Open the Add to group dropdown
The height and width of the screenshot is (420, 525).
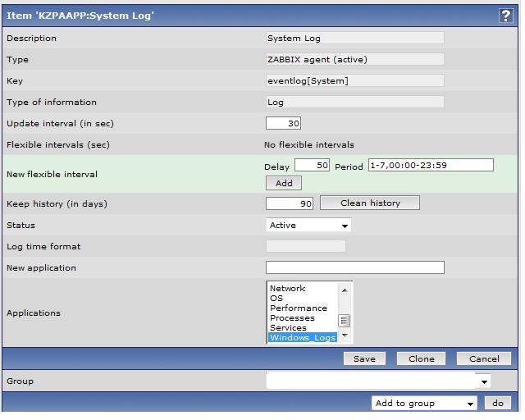tap(424, 404)
